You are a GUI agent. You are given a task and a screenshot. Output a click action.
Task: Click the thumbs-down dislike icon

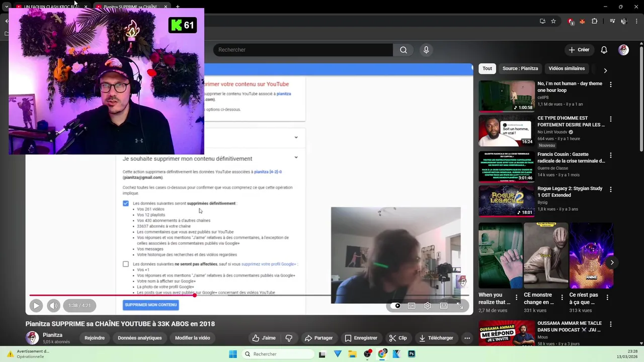click(289, 338)
